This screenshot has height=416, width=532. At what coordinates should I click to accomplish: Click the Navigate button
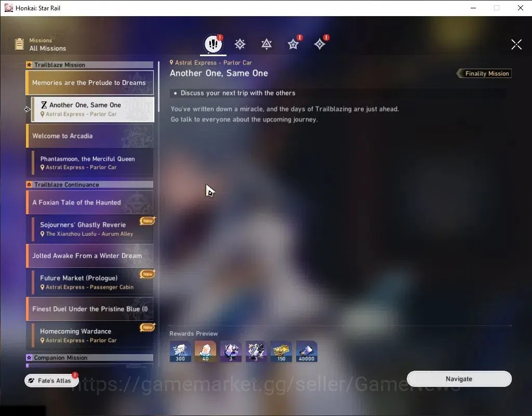tap(459, 379)
